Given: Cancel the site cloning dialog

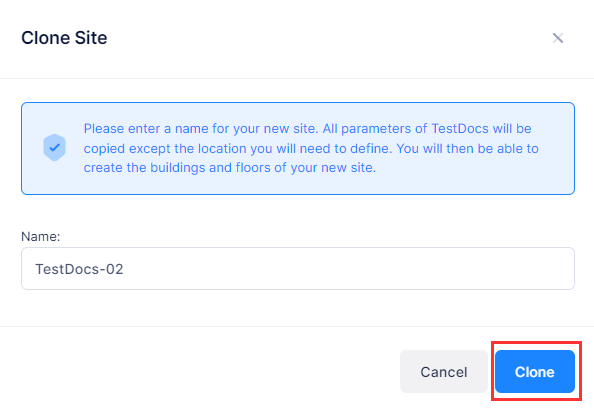Looking at the screenshot, I should (x=444, y=371).
